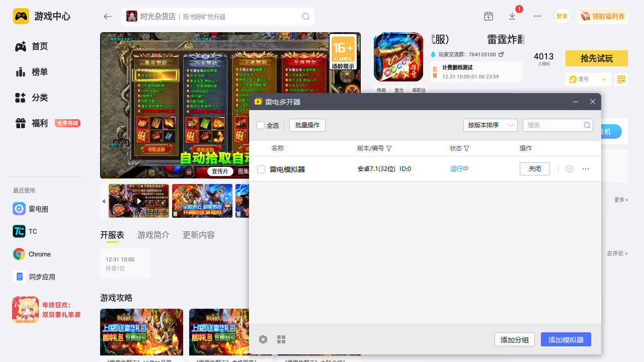Switch to the 开服表 tab
Image resolution: width=644 pixels, height=362 pixels.
click(112, 235)
